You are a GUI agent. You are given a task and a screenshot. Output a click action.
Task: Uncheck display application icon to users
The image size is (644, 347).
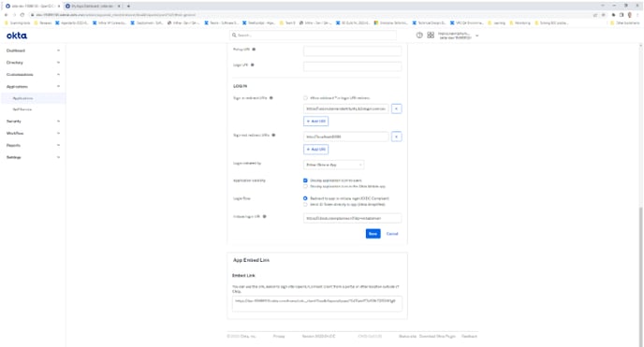(x=305, y=181)
